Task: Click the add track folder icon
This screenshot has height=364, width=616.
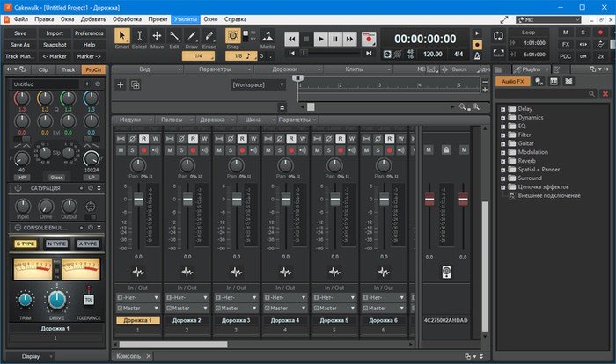Action: point(136,84)
